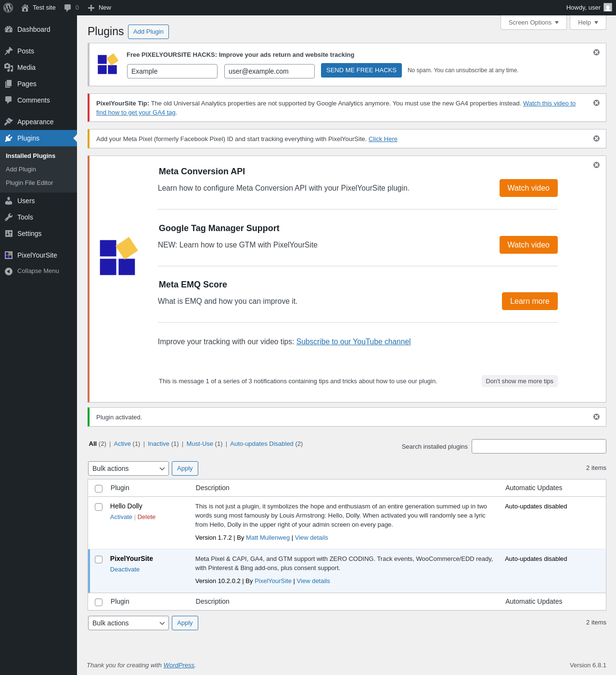The image size is (616, 675).
Task: Click Here link for Meta Pixel
Action: pos(383,139)
